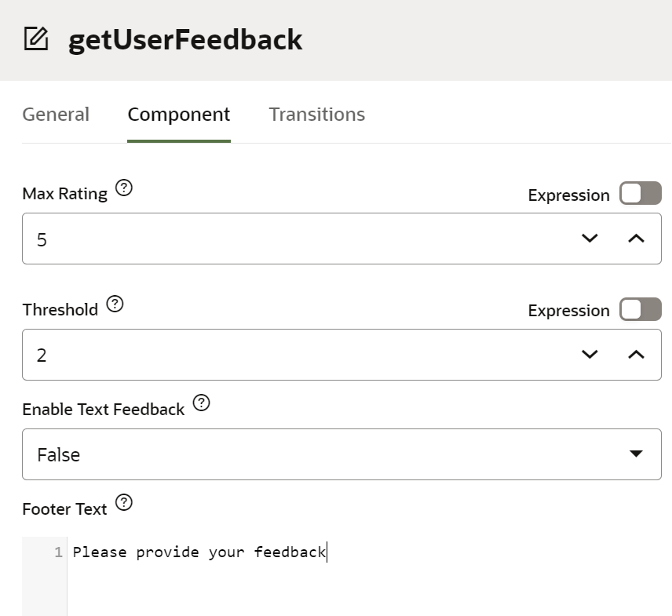
Task: Decrease the Threshold value
Action: pyautogui.click(x=590, y=355)
